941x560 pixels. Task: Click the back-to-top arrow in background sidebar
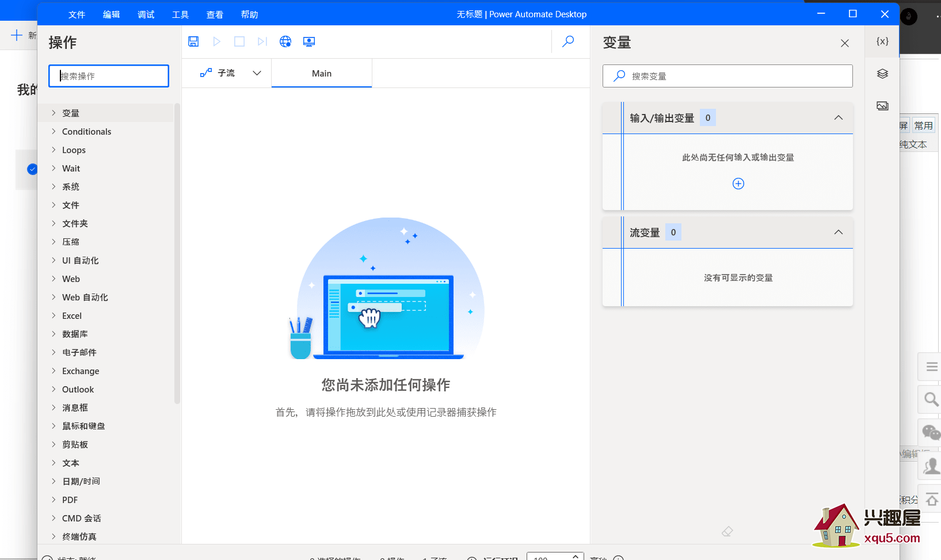[x=932, y=498]
